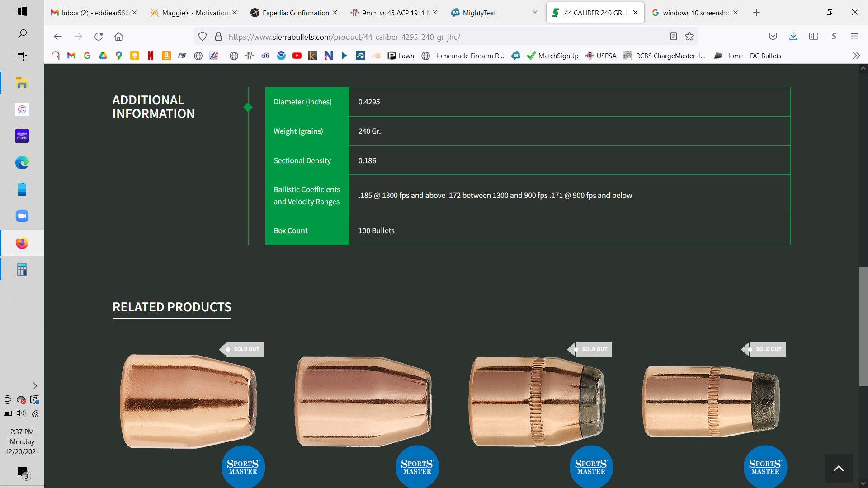868x488 pixels.
Task: Open a new browser tab
Action: click(756, 13)
